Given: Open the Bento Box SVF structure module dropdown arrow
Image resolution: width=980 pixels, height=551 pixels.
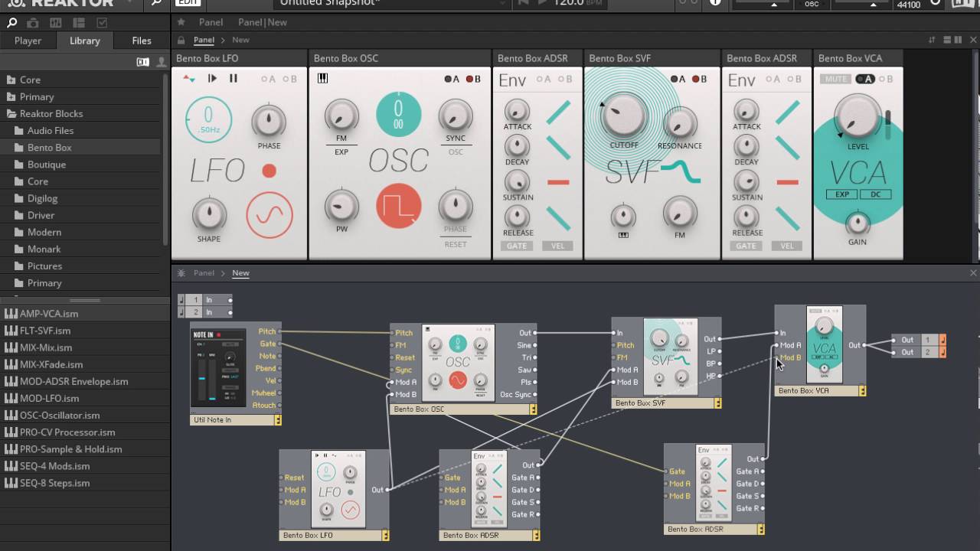Looking at the screenshot, I should pyautogui.click(x=717, y=403).
